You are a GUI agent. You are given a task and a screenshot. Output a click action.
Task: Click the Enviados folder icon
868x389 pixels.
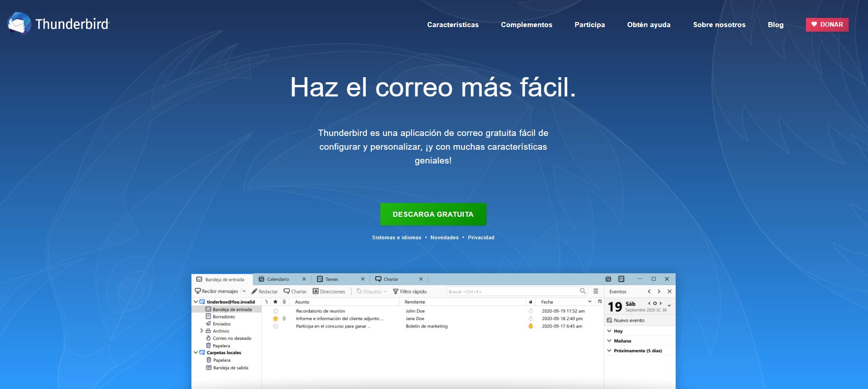tap(208, 324)
